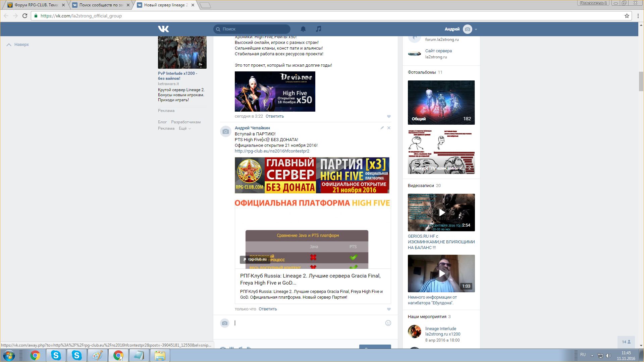Click the emoji smiley icon in comment box

click(x=388, y=323)
